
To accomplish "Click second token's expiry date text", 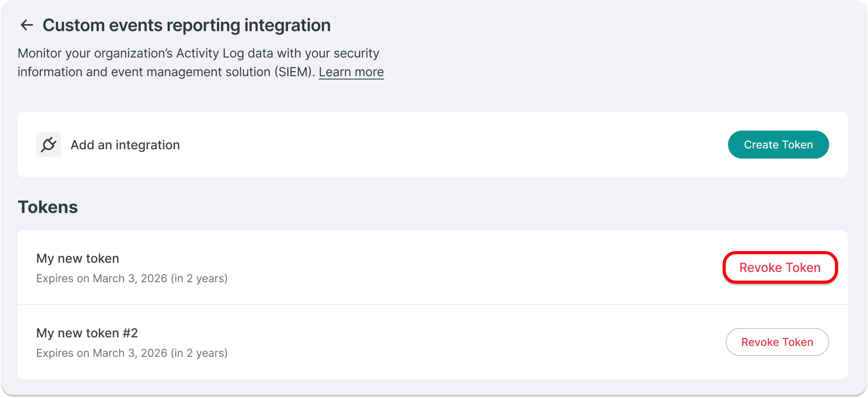I will [x=132, y=353].
